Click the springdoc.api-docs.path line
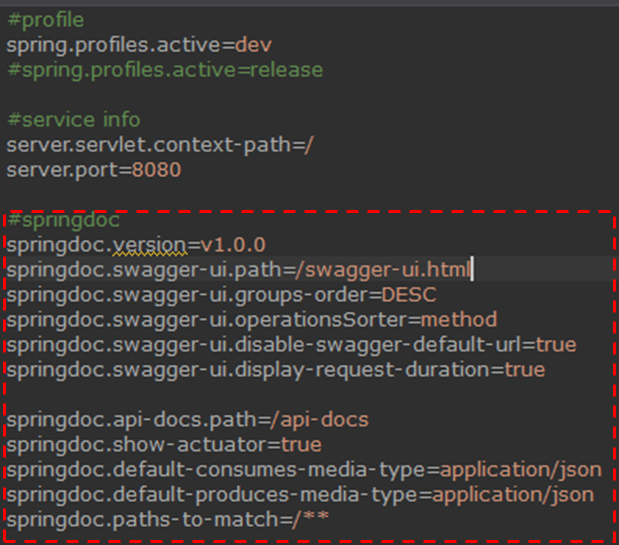 click(x=188, y=420)
